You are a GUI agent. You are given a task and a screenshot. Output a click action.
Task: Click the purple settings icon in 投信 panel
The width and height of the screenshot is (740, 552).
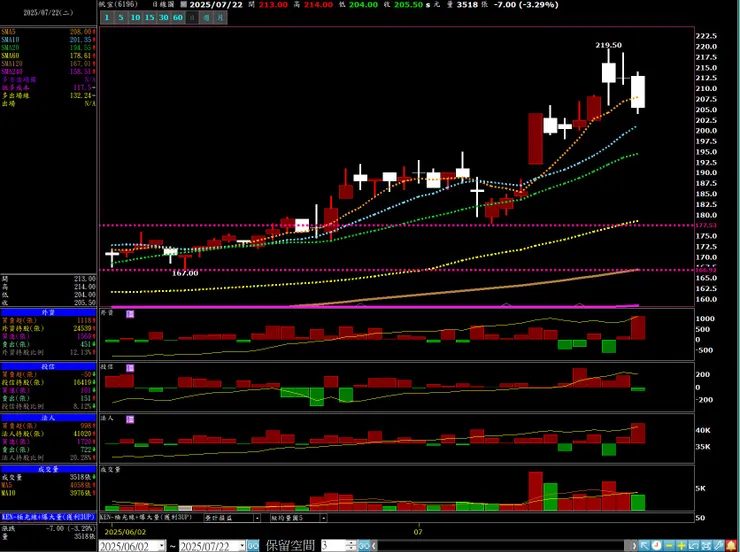point(130,368)
